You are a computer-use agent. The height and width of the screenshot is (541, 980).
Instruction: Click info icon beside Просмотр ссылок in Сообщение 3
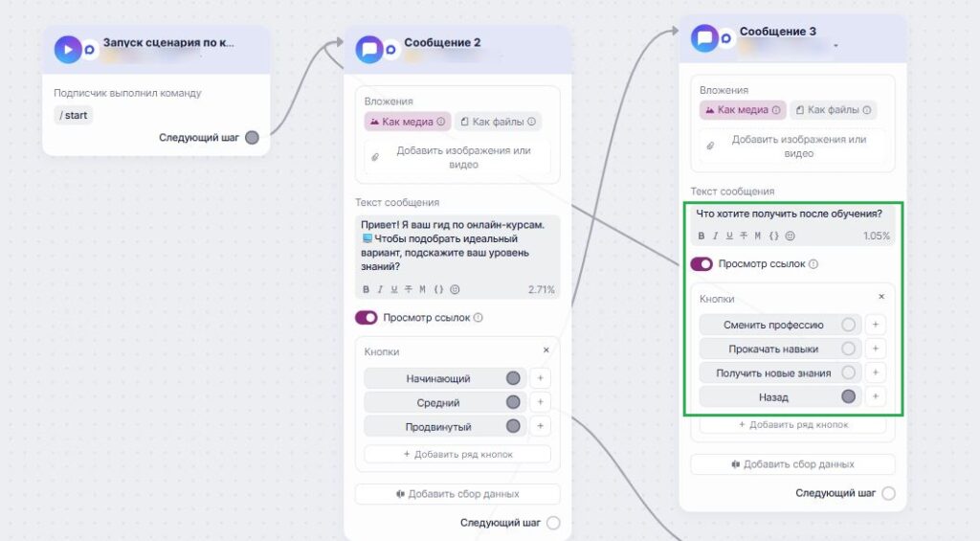click(x=813, y=264)
